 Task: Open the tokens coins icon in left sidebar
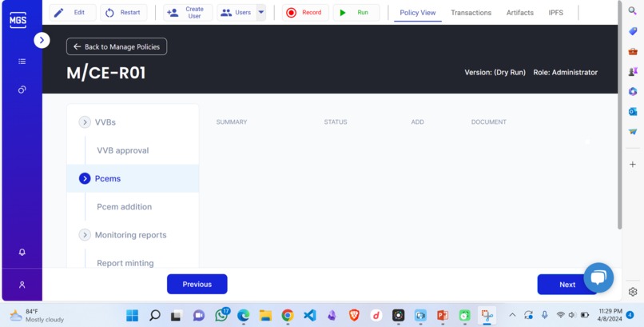(22, 90)
